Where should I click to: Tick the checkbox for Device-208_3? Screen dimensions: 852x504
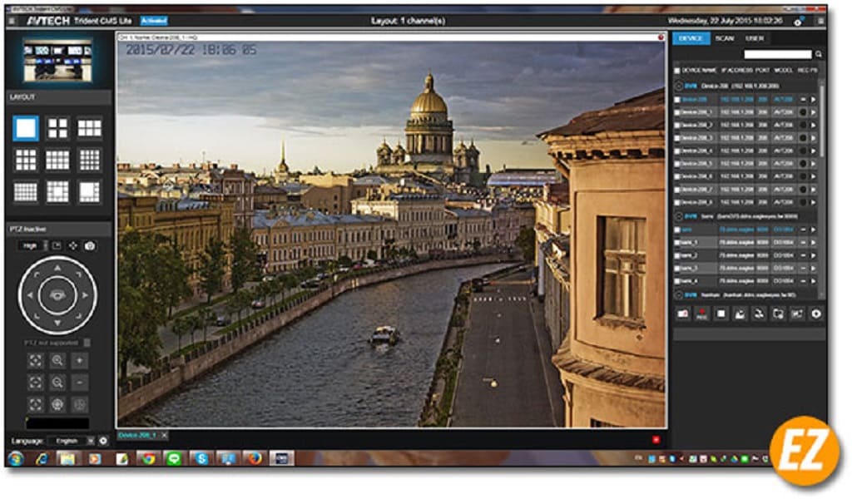pyautogui.click(x=677, y=138)
